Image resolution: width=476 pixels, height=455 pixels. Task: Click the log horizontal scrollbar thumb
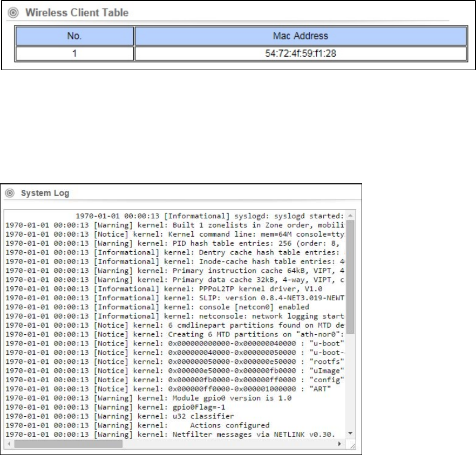click(x=69, y=444)
